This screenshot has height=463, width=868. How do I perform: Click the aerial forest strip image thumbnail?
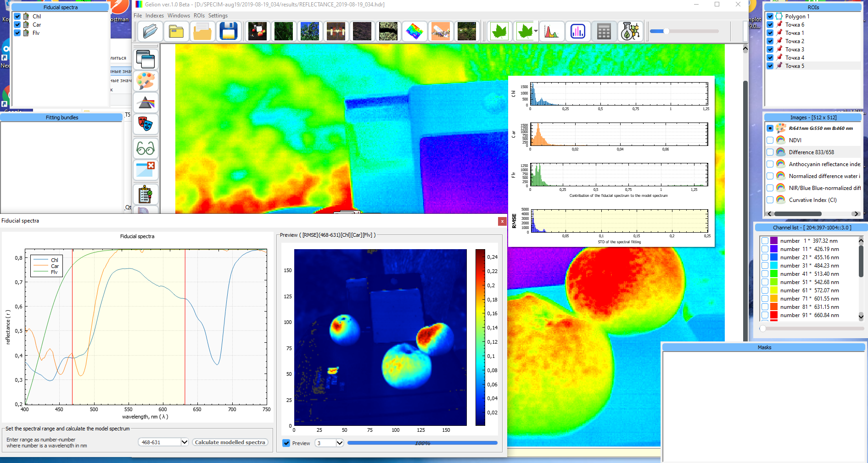click(x=388, y=32)
